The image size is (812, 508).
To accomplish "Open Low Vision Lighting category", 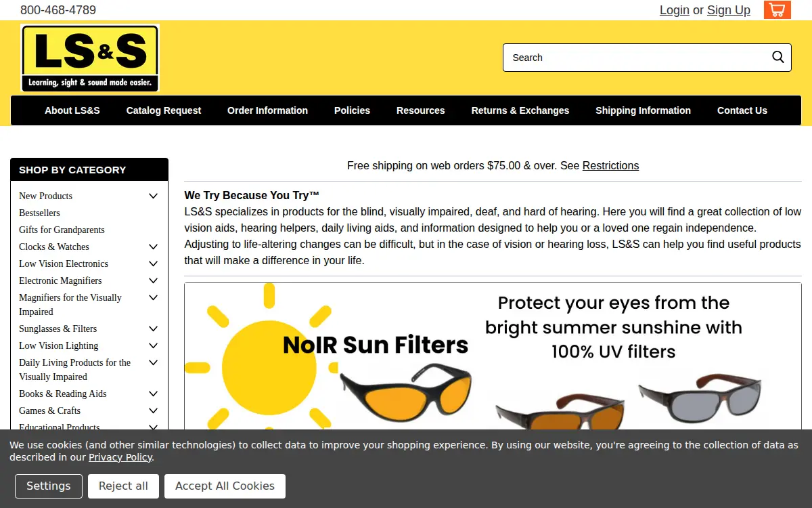I will [x=58, y=345].
